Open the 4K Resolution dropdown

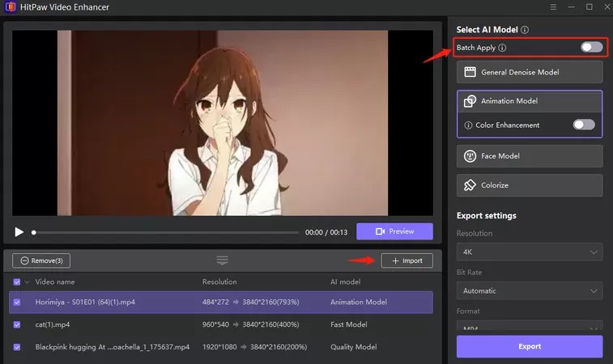[x=530, y=252]
